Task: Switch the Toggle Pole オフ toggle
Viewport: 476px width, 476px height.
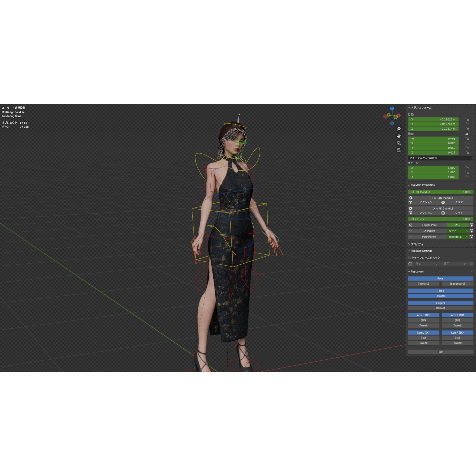Action: point(458,225)
